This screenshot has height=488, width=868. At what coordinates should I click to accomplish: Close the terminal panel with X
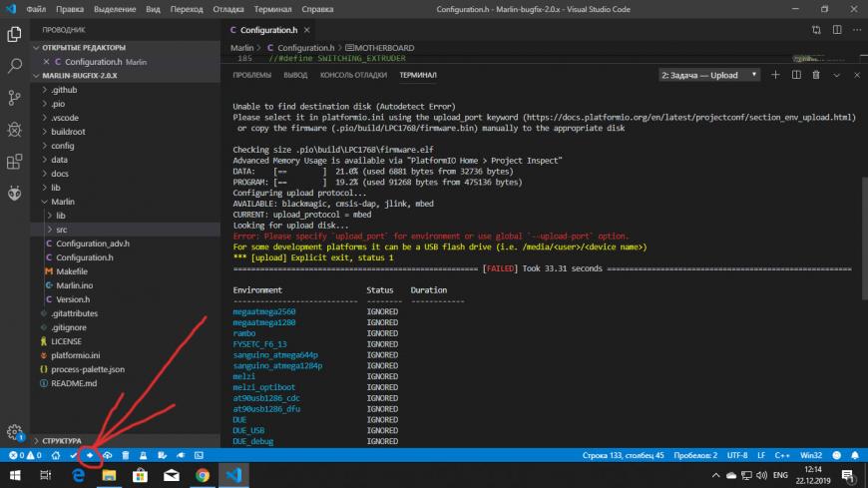857,75
